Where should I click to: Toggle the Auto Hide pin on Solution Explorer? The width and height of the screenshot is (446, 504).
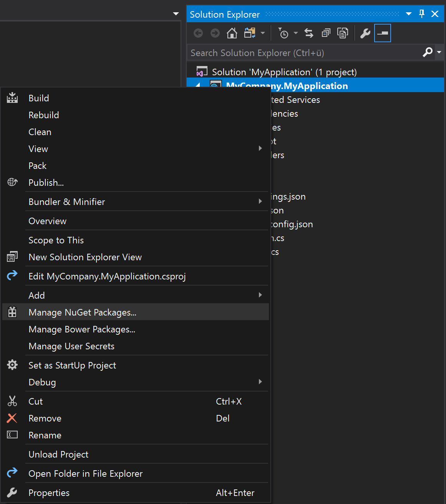[422, 14]
